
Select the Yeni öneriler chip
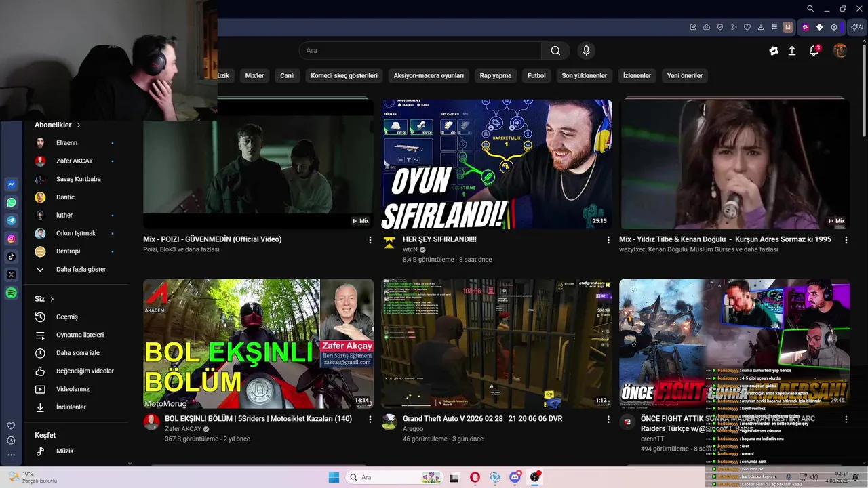685,75
